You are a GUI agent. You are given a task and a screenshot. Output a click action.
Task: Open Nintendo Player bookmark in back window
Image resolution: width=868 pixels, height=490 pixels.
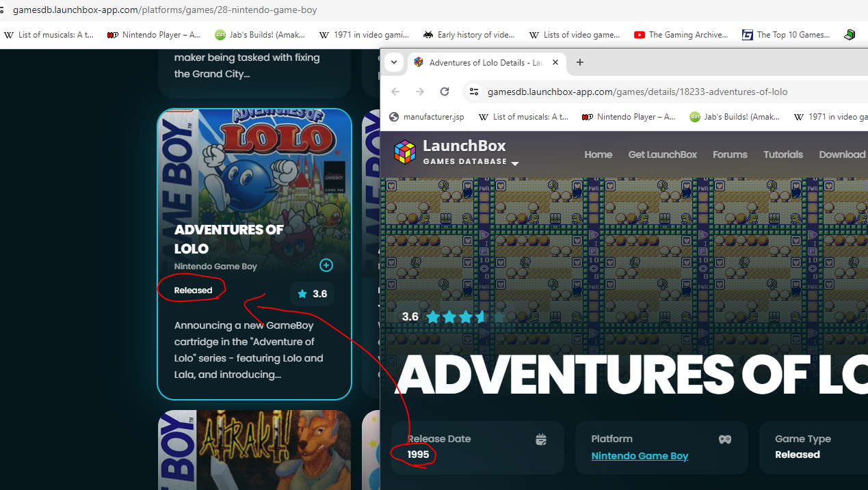(155, 35)
